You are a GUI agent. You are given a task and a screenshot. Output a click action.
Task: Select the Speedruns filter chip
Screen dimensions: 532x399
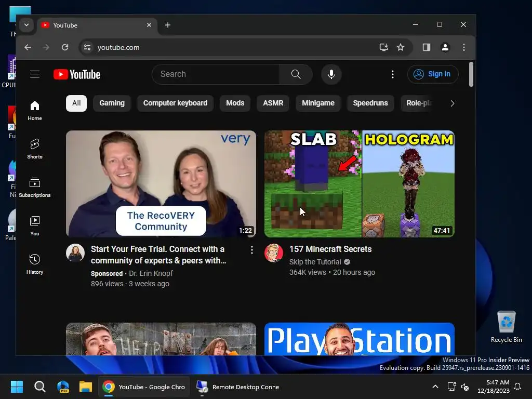click(x=370, y=103)
